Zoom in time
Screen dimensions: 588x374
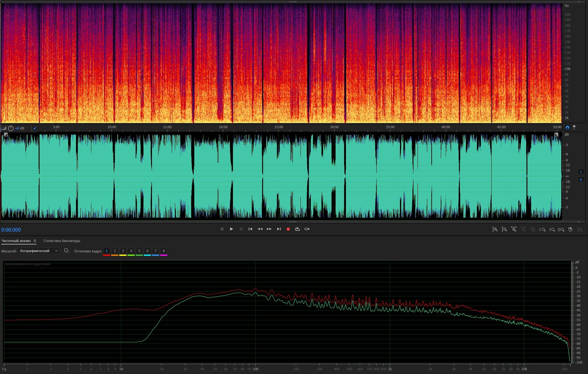point(514,229)
